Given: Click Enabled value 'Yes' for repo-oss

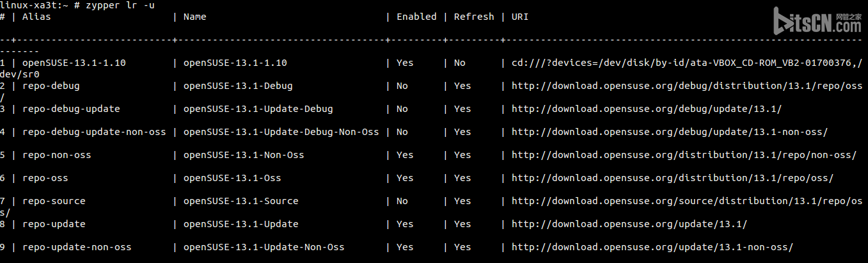Looking at the screenshot, I should [x=405, y=178].
